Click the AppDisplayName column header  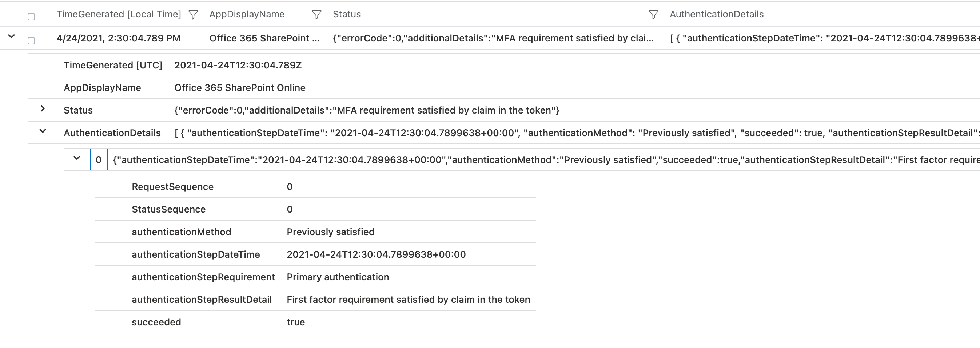[x=247, y=14]
